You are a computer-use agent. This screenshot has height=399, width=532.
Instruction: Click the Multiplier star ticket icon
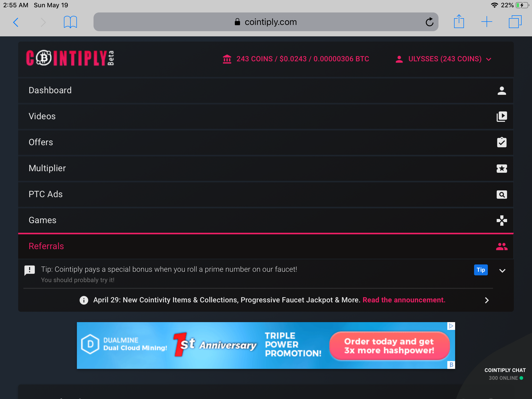point(502,169)
